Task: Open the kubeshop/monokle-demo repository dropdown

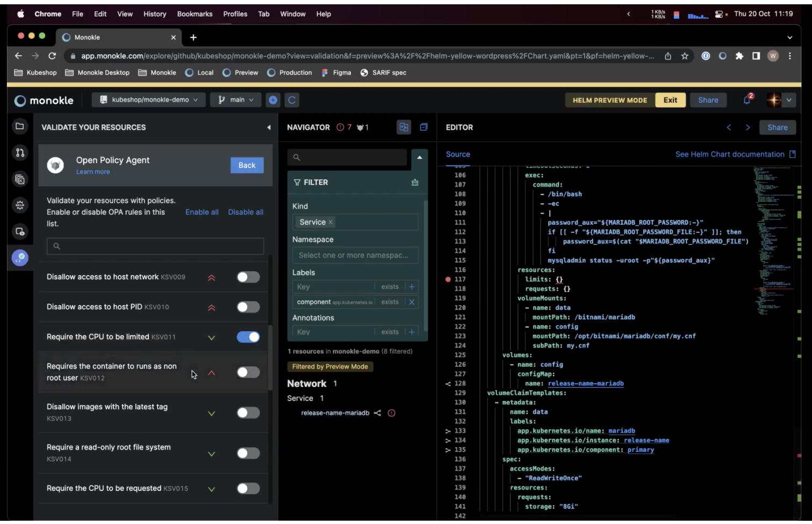Action: (149, 100)
